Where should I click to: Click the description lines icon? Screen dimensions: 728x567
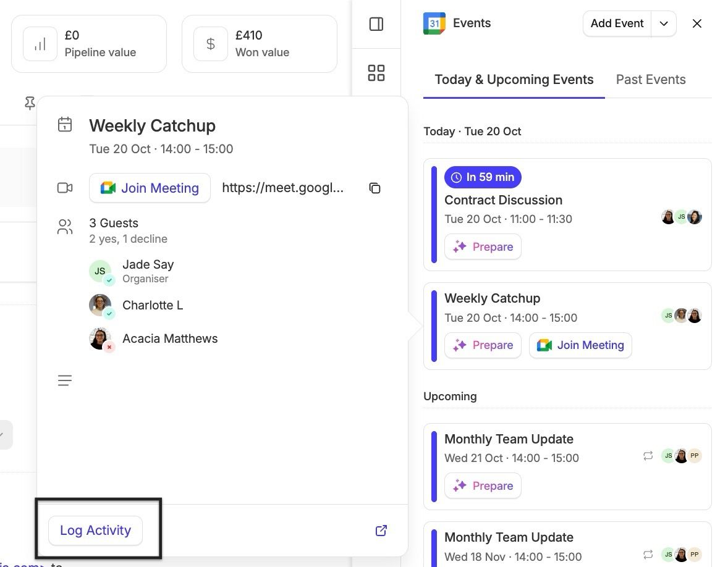pos(65,380)
